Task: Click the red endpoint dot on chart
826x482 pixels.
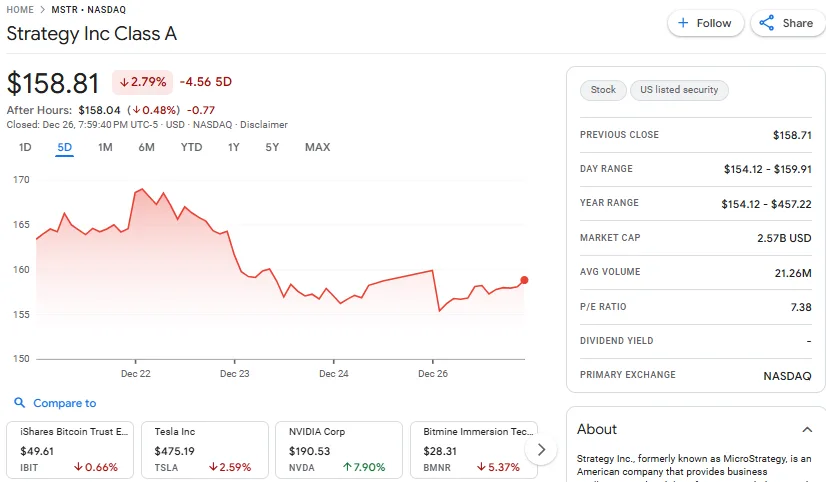Action: [524, 280]
